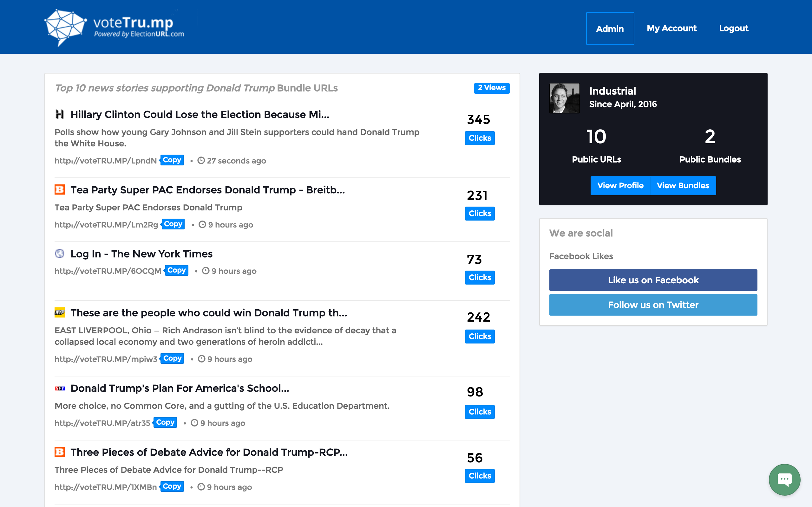The height and width of the screenshot is (507, 812).
Task: Click globe icon next to New York Times
Action: [x=59, y=253]
